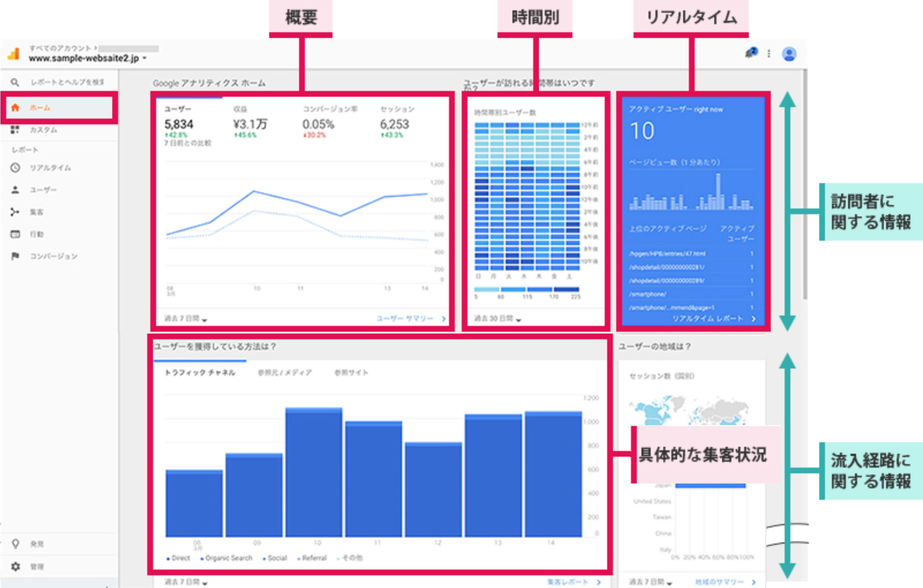Open the three-dot more options menu
The width and height of the screenshot is (923, 588).
tap(769, 54)
